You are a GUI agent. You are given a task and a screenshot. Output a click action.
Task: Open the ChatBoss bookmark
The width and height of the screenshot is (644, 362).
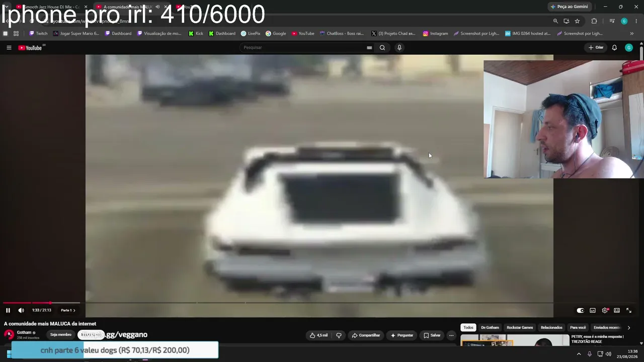pyautogui.click(x=342, y=34)
